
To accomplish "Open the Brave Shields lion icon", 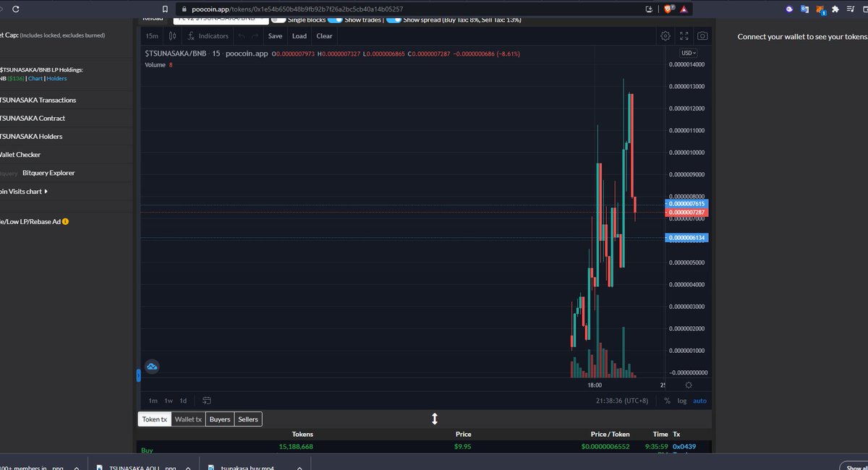I will point(669,9).
